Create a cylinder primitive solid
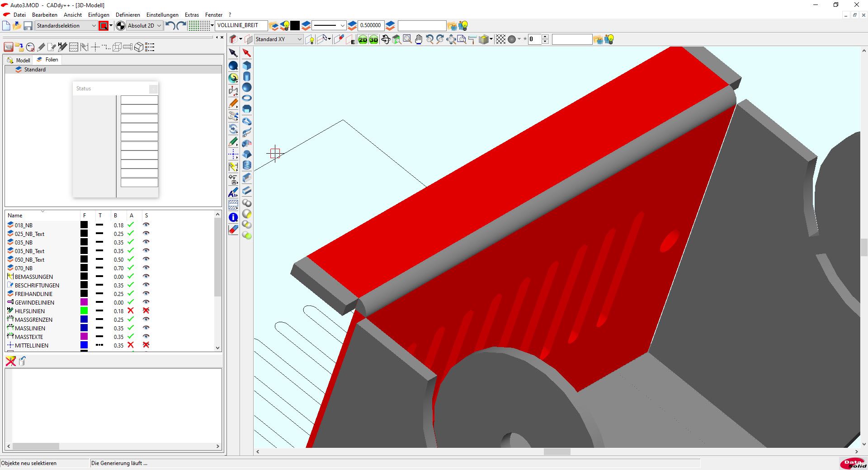The height and width of the screenshot is (470, 868). [247, 76]
